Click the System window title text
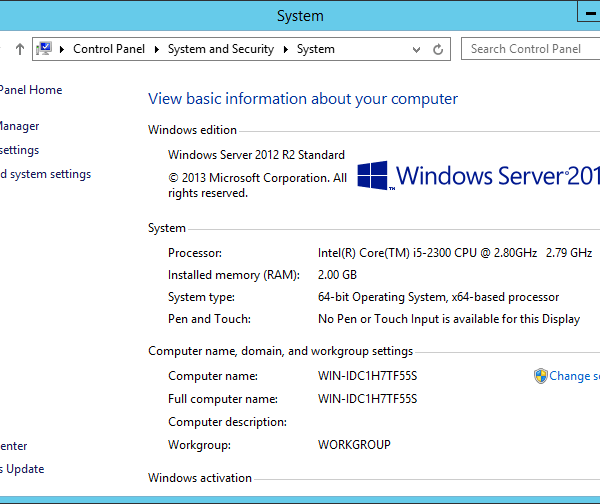The height and width of the screenshot is (504, 600). coord(300,16)
